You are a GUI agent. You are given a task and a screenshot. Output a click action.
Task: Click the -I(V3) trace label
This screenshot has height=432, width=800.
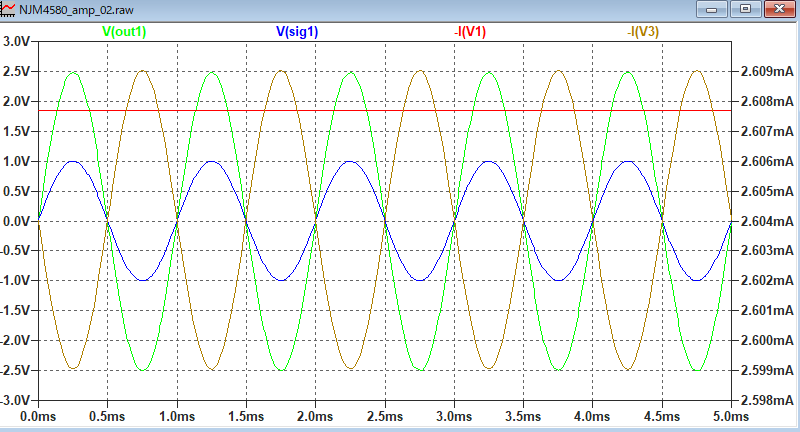click(644, 31)
